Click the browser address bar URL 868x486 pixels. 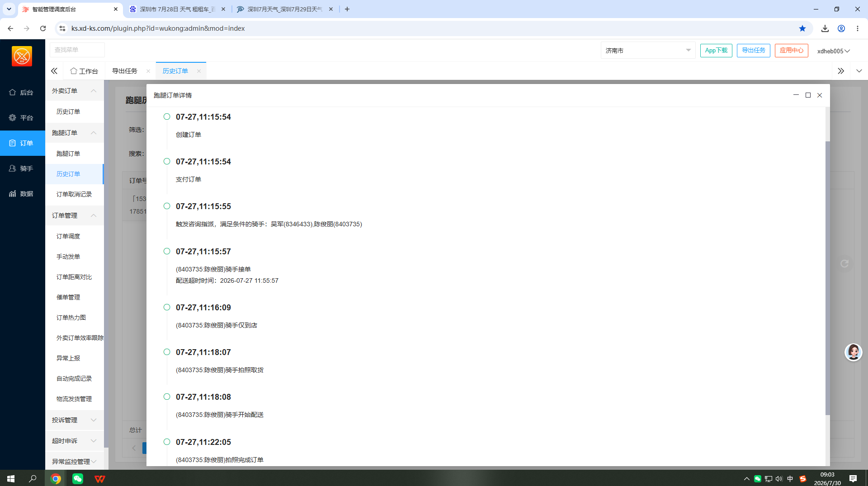click(158, 28)
